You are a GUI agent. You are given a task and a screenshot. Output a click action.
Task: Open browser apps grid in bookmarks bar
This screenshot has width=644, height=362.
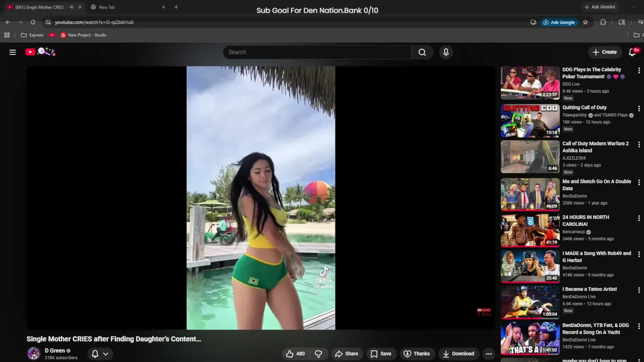7,35
